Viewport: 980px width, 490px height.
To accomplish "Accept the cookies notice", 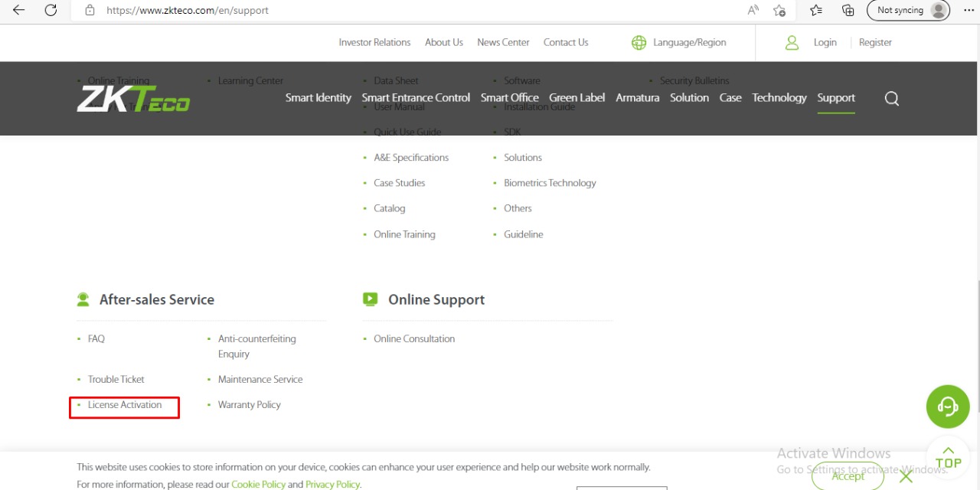I will (848, 476).
